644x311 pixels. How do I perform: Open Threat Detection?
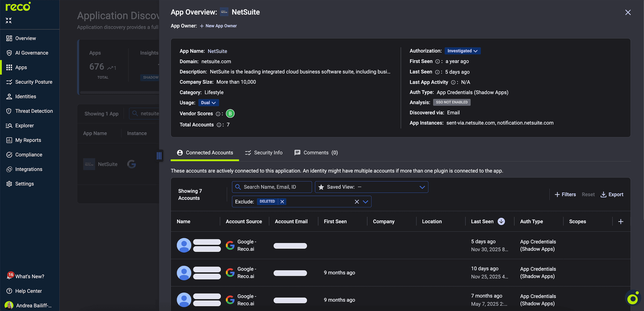34,111
